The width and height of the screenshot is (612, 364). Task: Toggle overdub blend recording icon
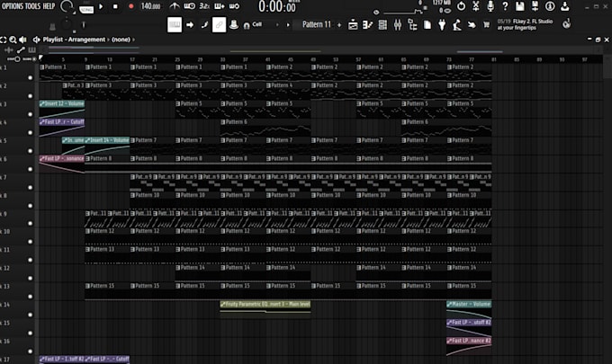[x=219, y=6]
